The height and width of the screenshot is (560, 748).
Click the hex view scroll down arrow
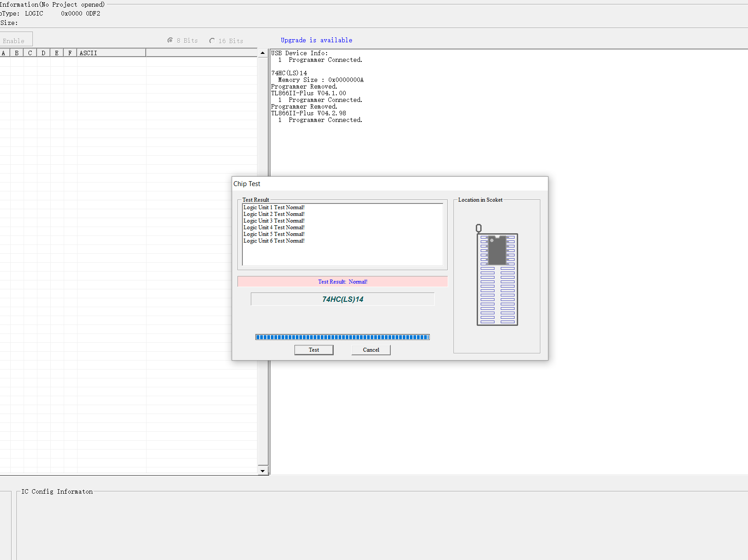click(x=263, y=471)
